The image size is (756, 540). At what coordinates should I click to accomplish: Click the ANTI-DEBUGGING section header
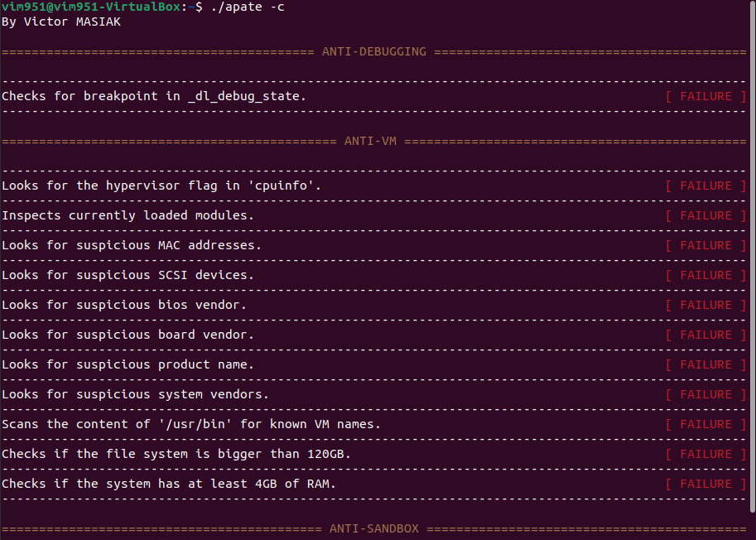coord(373,51)
